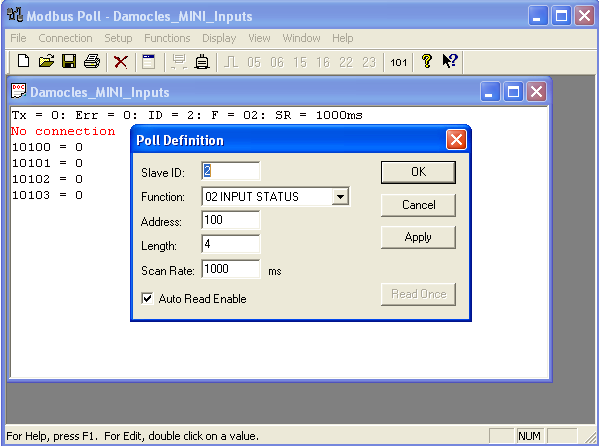Minimize the Modbus Poll main window

538,16
